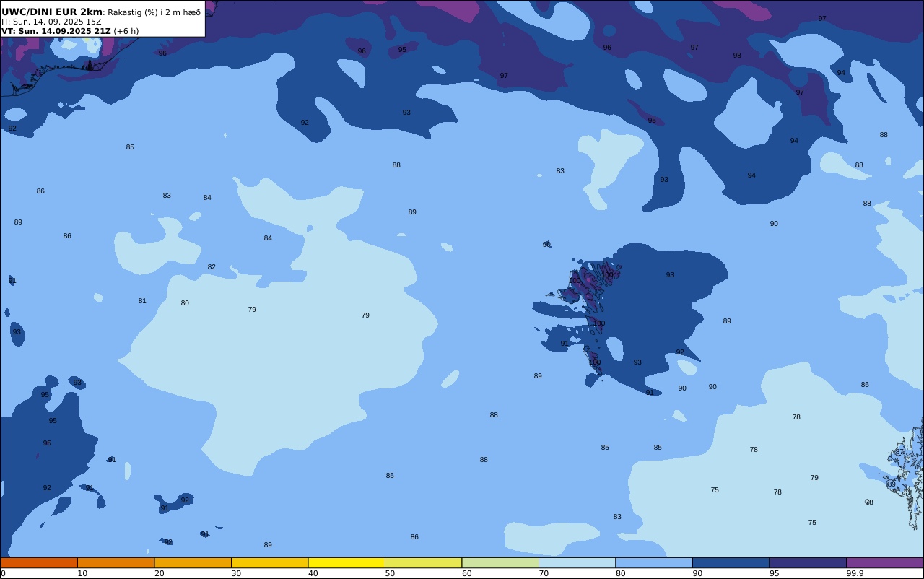Click the "Rakastig (%) í 2 m hæð" label
Image resolution: width=924 pixels, height=579 pixels.
pyautogui.click(x=154, y=12)
